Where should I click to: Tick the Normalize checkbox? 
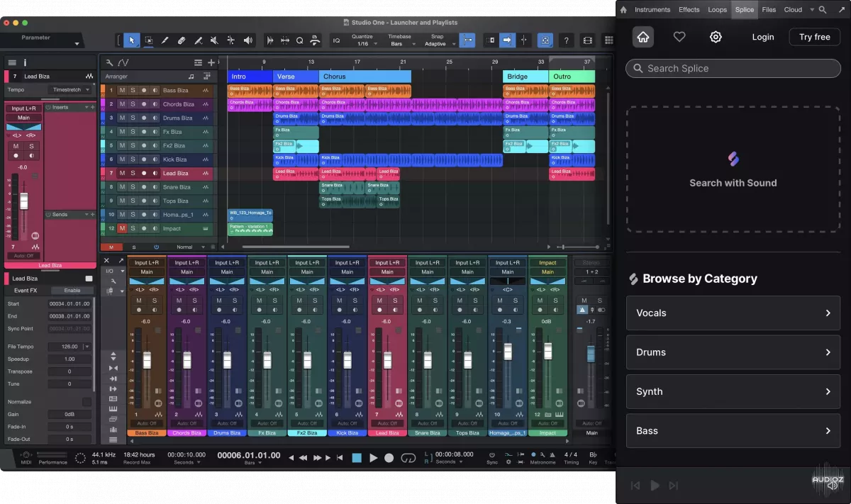(87, 402)
